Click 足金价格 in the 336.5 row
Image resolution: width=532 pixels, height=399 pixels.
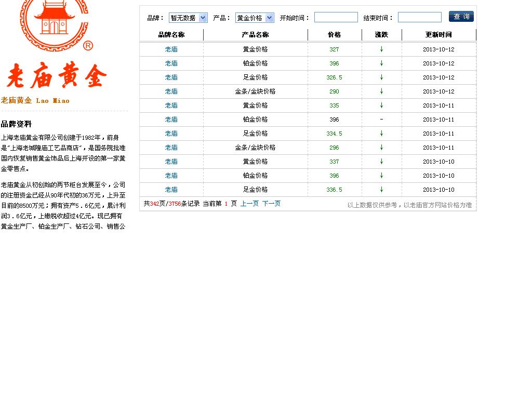click(x=255, y=190)
